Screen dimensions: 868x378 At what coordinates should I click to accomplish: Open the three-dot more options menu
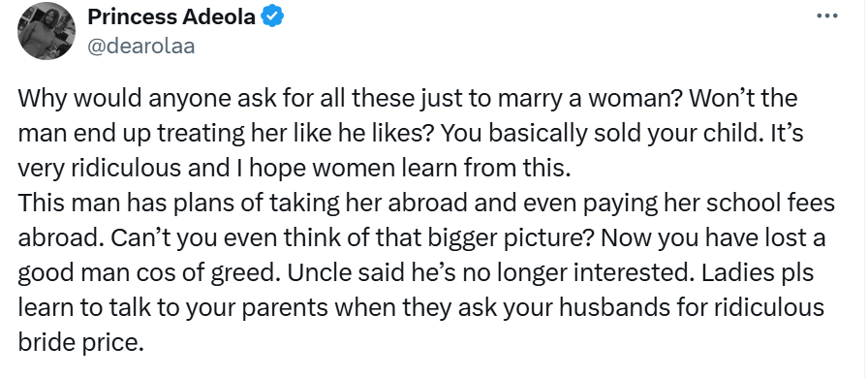click(x=827, y=16)
